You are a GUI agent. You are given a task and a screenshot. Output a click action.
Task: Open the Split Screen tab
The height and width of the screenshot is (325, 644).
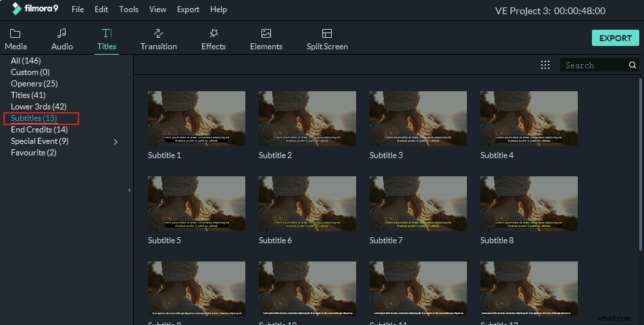[327, 39]
